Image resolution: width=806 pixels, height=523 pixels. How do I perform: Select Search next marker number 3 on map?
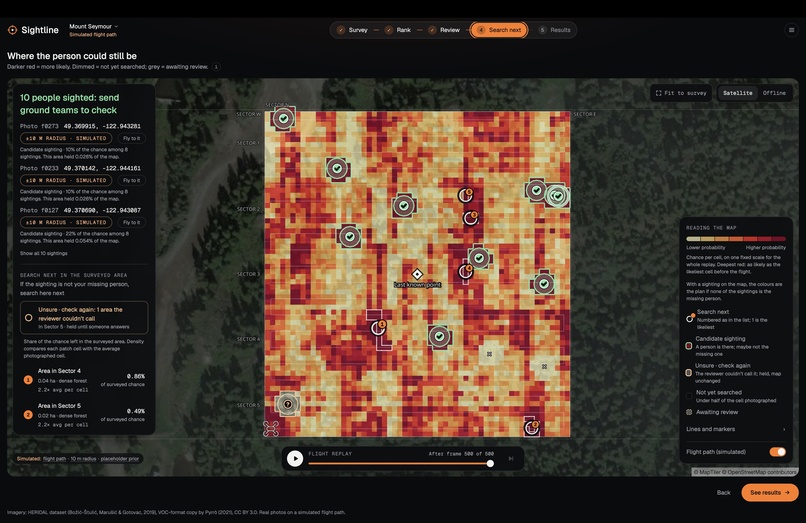[471, 218]
